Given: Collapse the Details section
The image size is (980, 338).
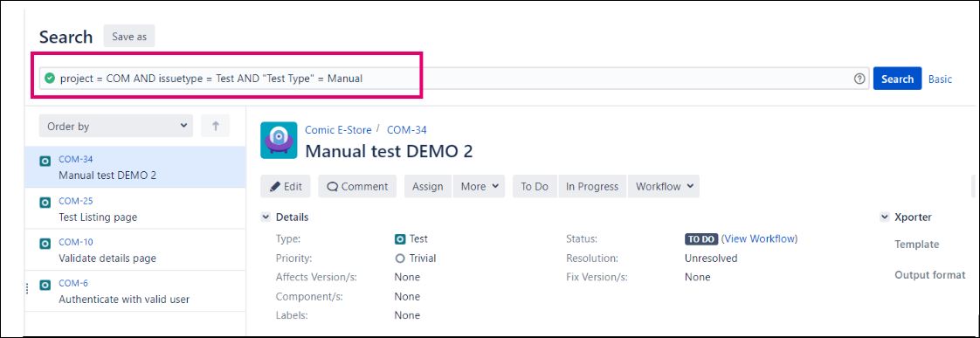Looking at the screenshot, I should pos(266,217).
